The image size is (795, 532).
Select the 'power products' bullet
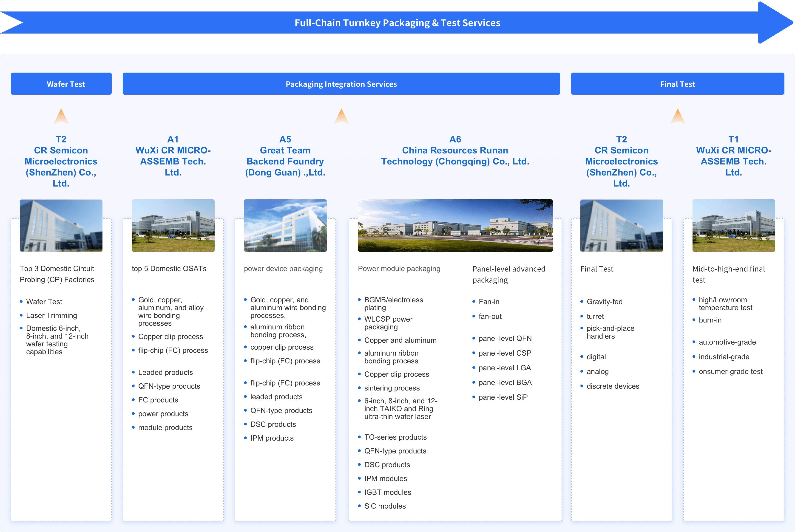(x=163, y=414)
